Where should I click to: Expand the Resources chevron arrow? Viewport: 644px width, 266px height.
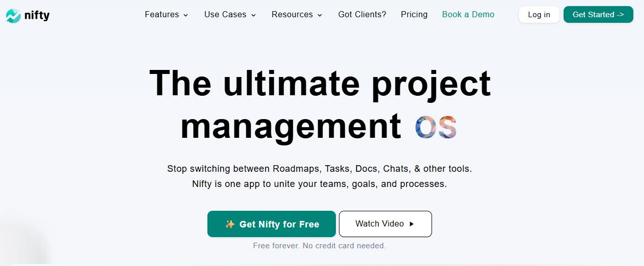coord(320,15)
